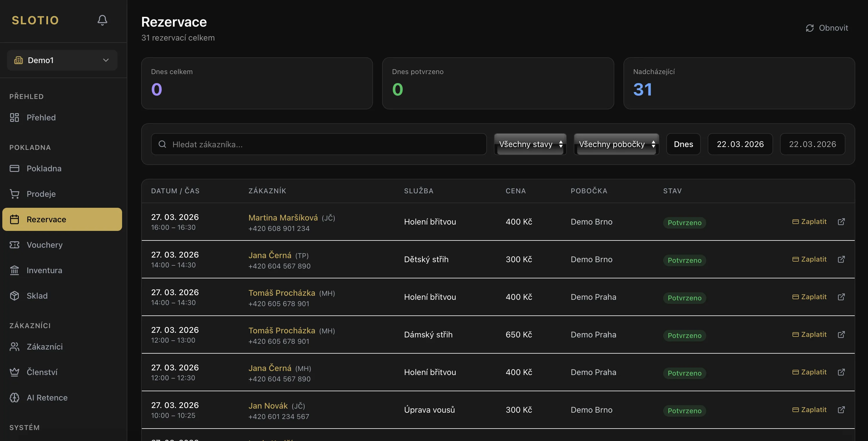Click Zaplatit for Jana Černá Dětský střih
Image resolution: width=868 pixels, height=441 pixels.
tap(809, 259)
